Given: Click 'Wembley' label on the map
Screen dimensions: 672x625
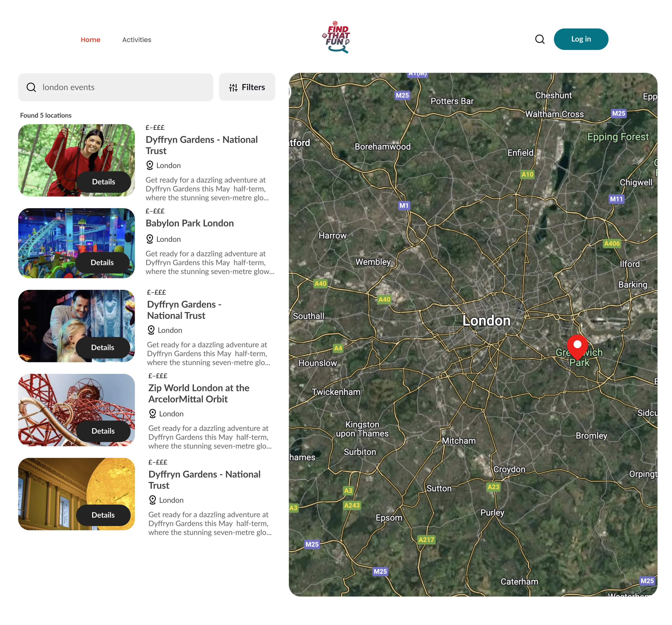Looking at the screenshot, I should click(373, 262).
